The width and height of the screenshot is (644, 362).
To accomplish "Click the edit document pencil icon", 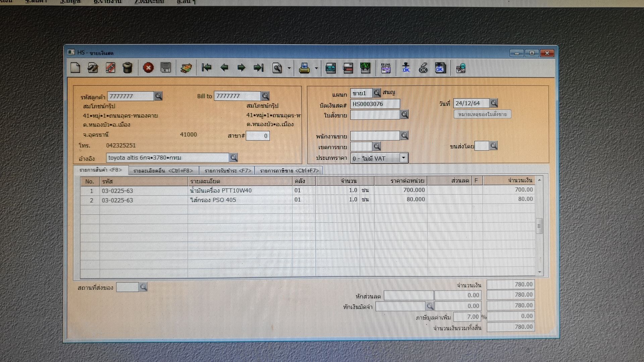I will click(93, 68).
